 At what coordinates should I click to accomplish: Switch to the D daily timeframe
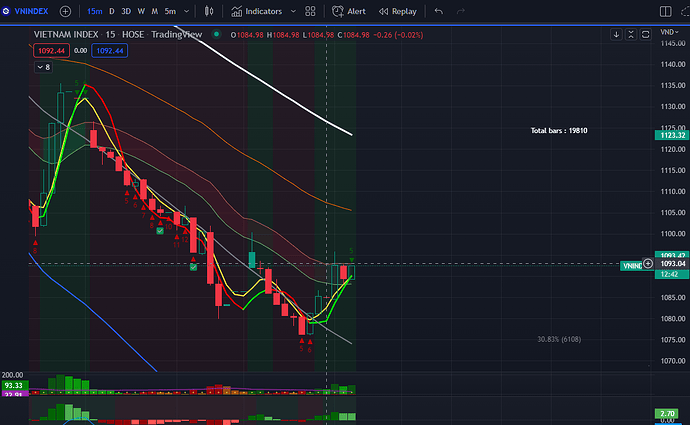(112, 11)
